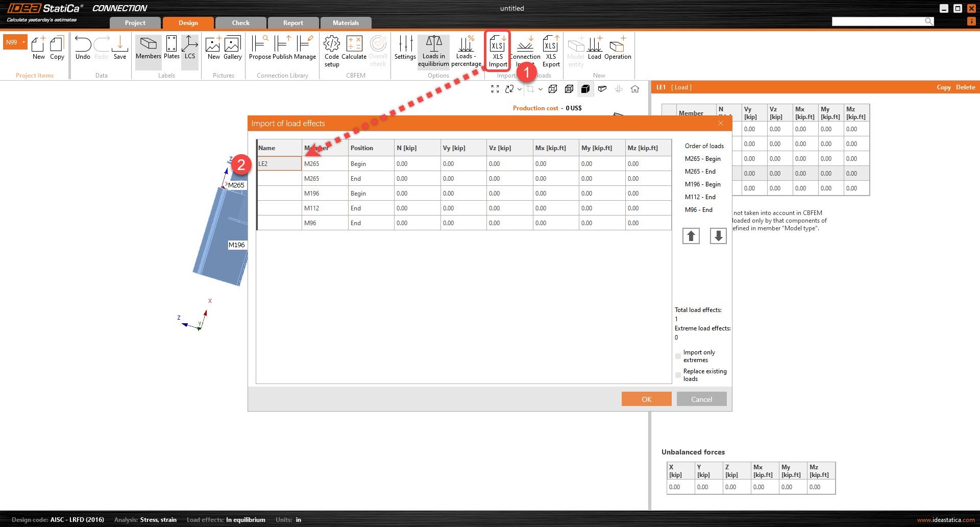Click the Loads percentage icon
Viewport: 980px width, 527px height.
(x=465, y=51)
